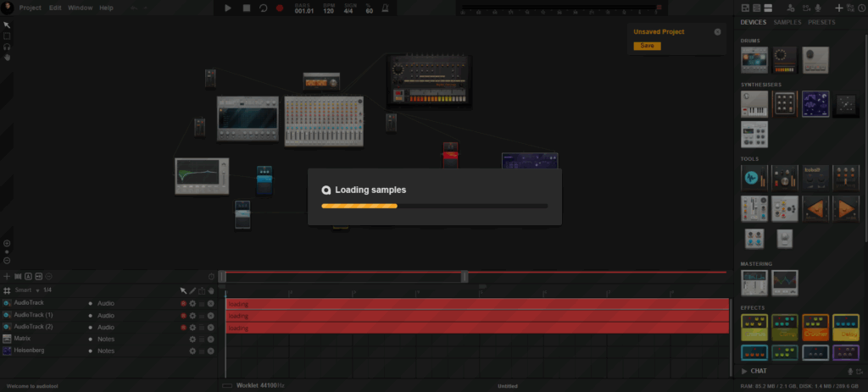
Task: Add the Crusher effect pedal
Action: (x=815, y=328)
